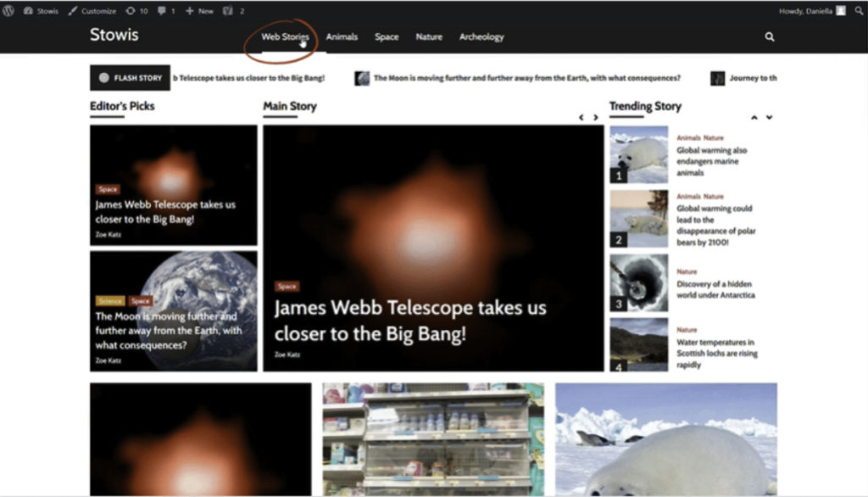Open the Archeology category menu
The width and height of the screenshot is (868, 497).
tap(481, 36)
